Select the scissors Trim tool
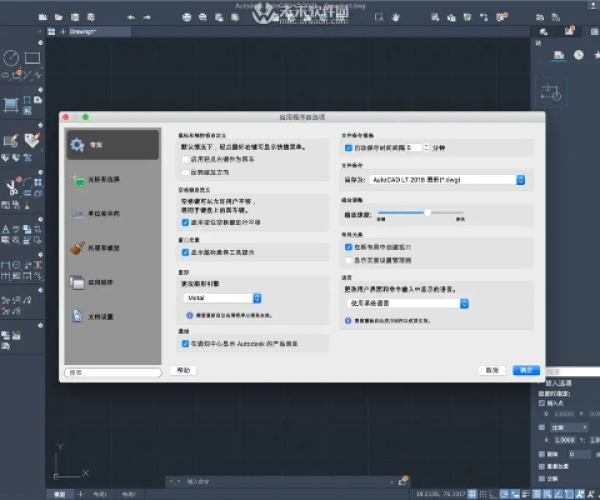 pyautogui.click(x=11, y=188)
